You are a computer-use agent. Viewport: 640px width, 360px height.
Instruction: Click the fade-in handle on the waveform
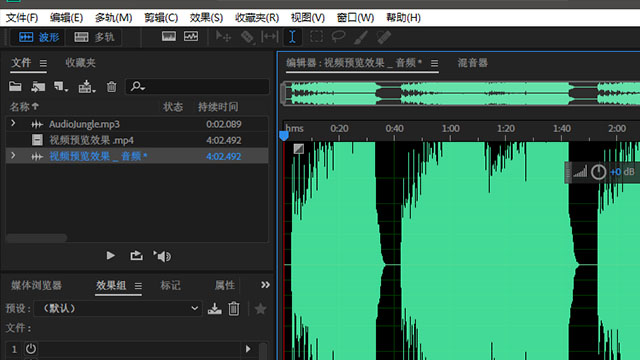coord(298,149)
